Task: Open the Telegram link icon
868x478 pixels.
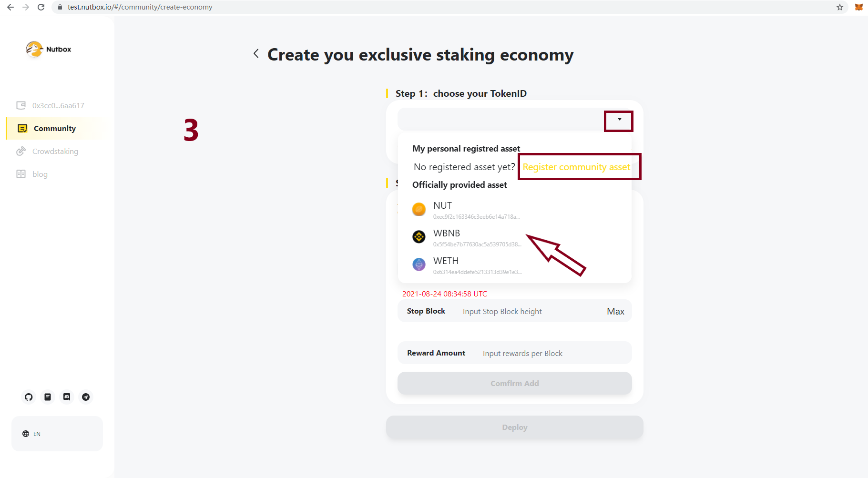Action: point(86,397)
